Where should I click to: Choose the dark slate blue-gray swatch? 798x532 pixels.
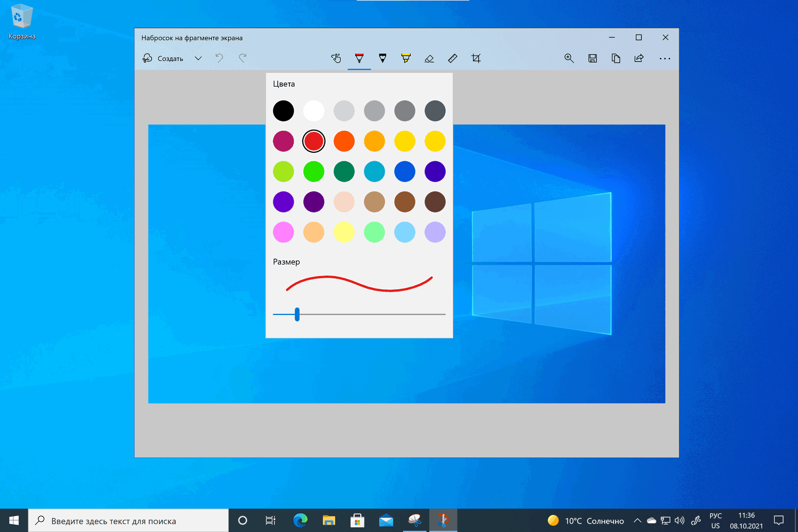click(x=435, y=111)
